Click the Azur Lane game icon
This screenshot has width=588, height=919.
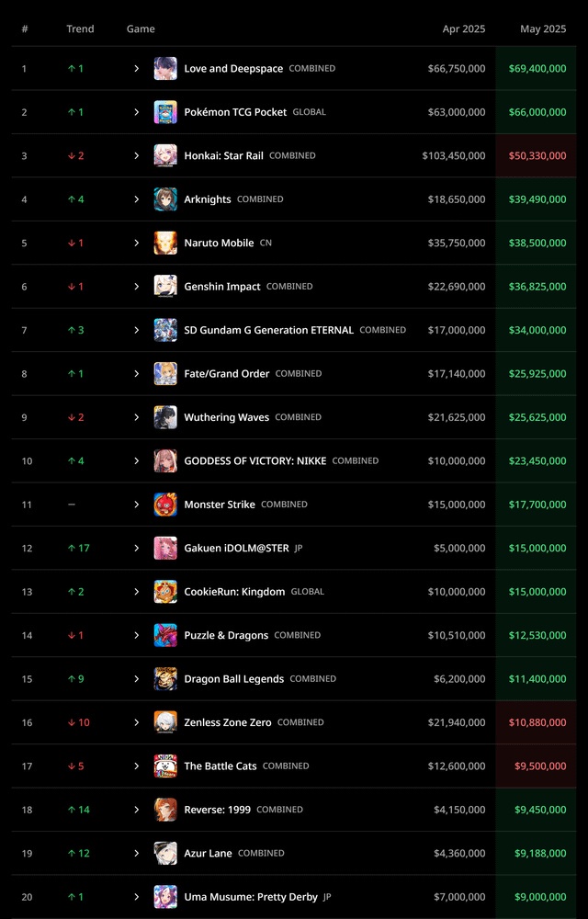165,853
